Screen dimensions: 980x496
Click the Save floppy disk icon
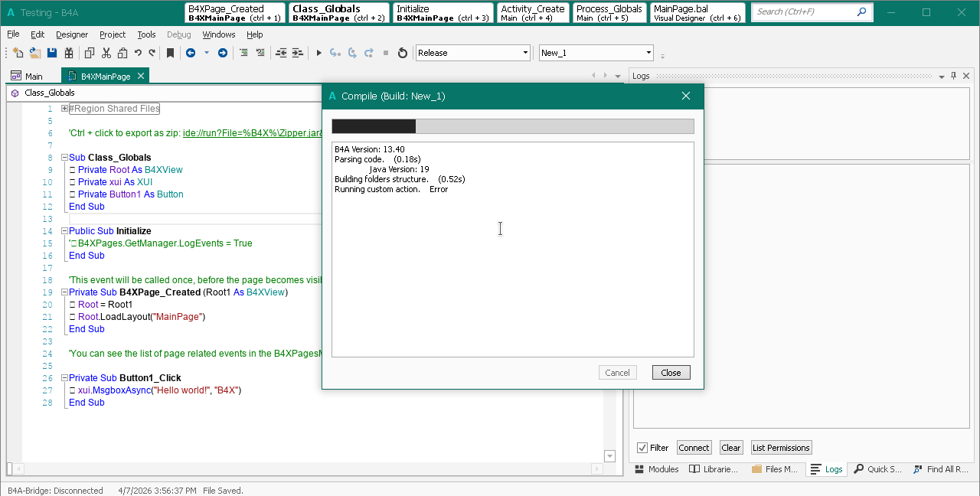coord(52,53)
